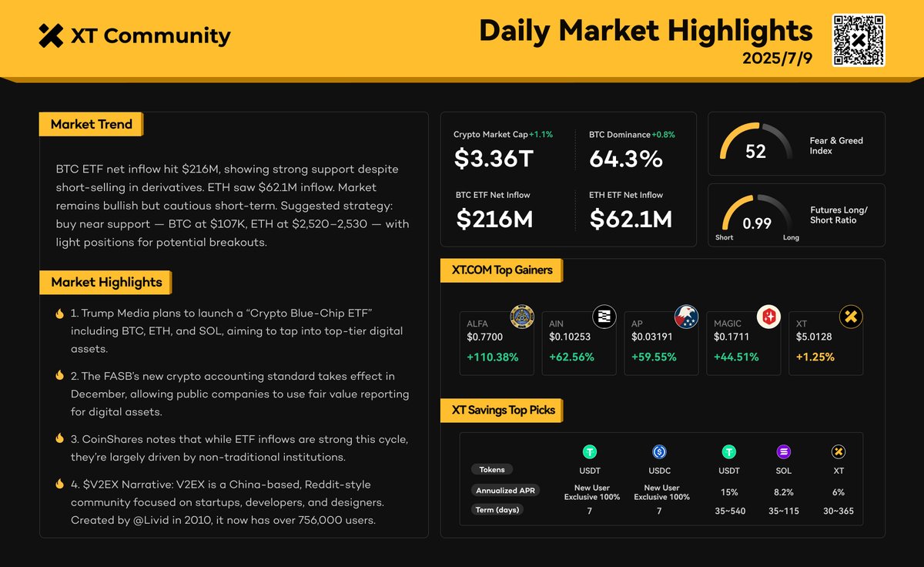924x567 pixels.
Task: Click the ALFA token coin icon
Action: point(522,317)
